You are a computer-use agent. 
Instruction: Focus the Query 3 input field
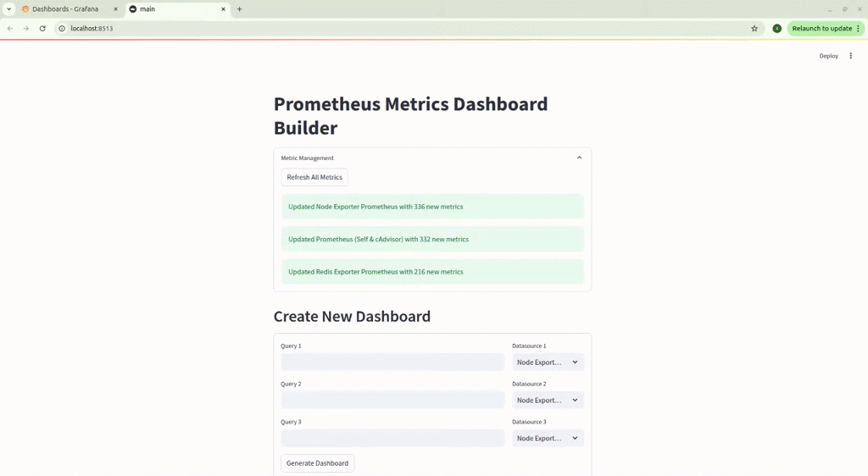(x=392, y=439)
